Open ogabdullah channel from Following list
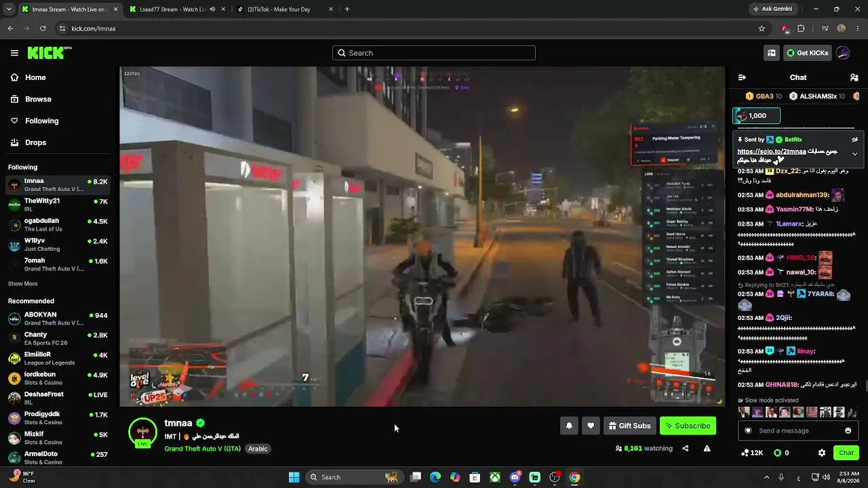This screenshot has width=868, height=488. pos(59,224)
